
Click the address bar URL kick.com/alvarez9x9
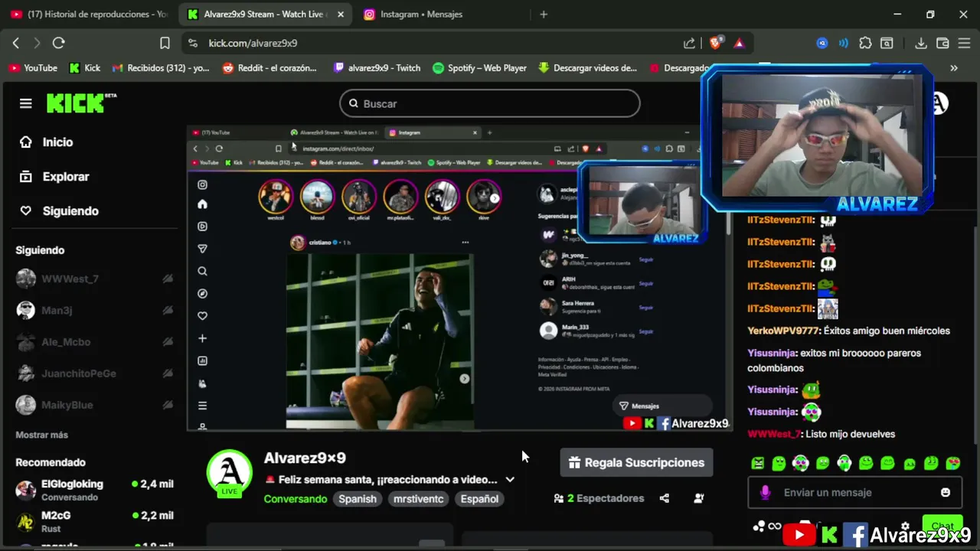[x=253, y=44]
